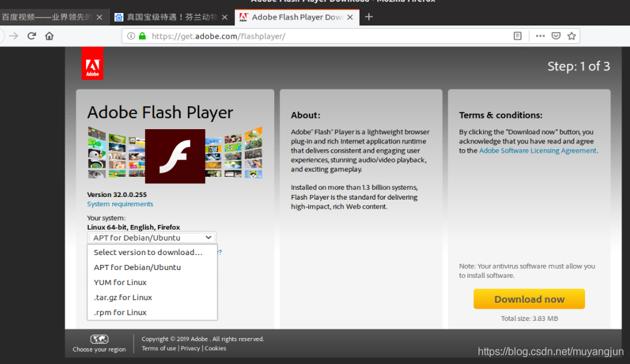Viewport: 630px width, 364px height.
Task: Close the 百度视频 tab
Action: tap(100, 17)
